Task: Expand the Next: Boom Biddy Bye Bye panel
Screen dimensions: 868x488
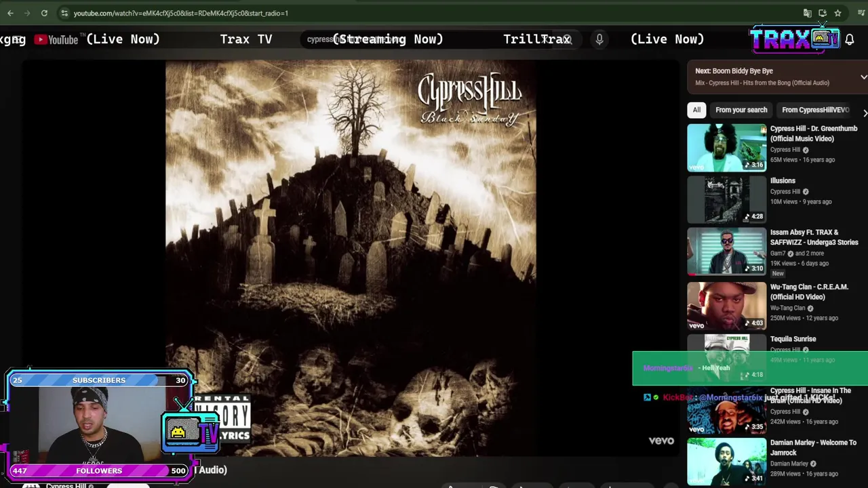Action: (x=863, y=77)
